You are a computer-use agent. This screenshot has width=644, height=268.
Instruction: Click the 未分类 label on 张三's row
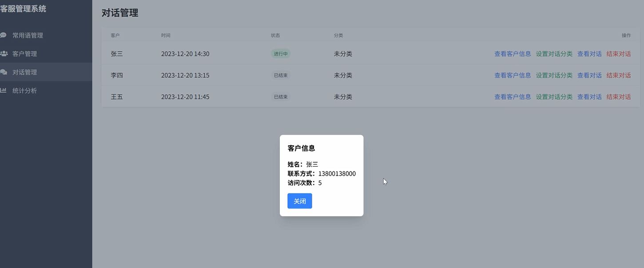click(x=342, y=53)
